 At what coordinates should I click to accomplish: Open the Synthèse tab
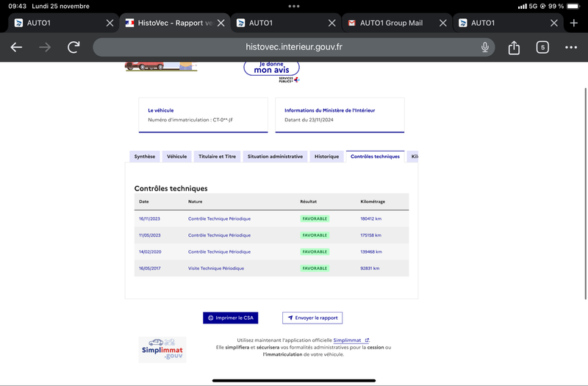(x=145, y=157)
